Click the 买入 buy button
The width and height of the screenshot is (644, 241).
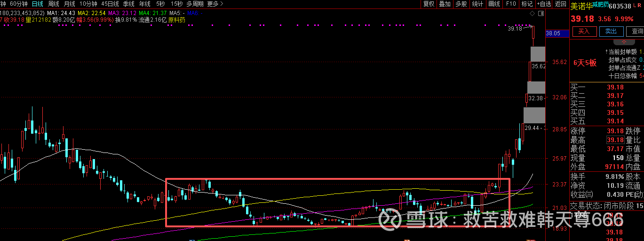[584, 31]
